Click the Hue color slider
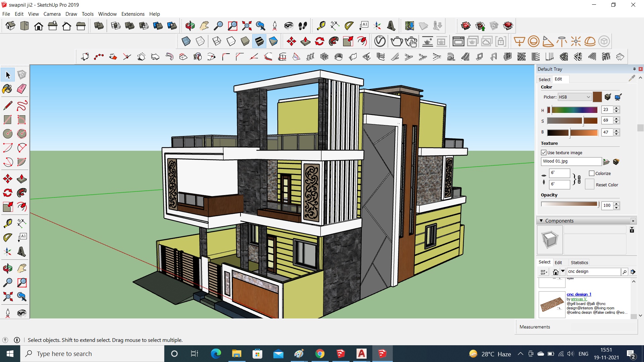Image resolution: width=644 pixels, height=362 pixels. click(x=572, y=110)
